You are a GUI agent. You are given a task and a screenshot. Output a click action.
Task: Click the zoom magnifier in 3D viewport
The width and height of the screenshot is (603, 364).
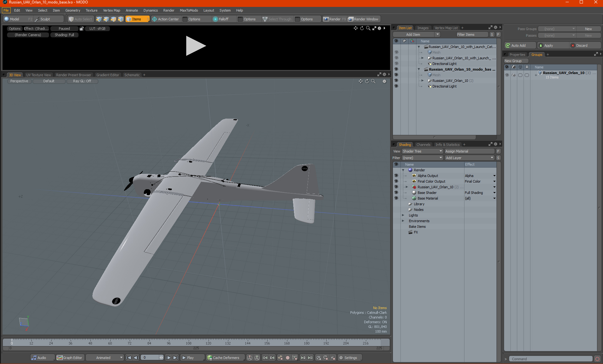[373, 81]
